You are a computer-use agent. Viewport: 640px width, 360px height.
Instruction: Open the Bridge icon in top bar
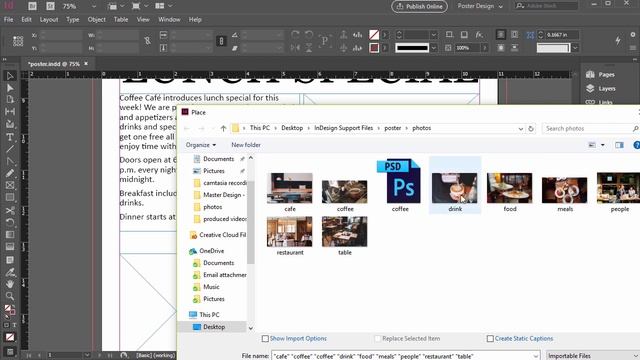point(32,6)
